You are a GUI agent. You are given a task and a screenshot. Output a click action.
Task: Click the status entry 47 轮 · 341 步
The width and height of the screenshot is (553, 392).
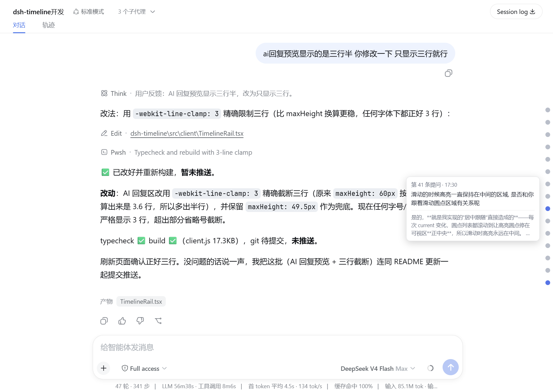pos(132,386)
